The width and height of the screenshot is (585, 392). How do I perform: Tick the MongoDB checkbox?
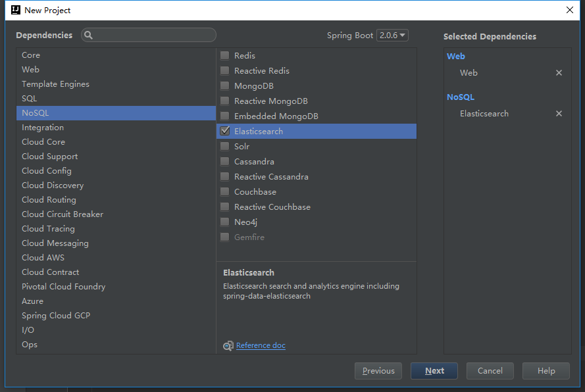pos(224,86)
